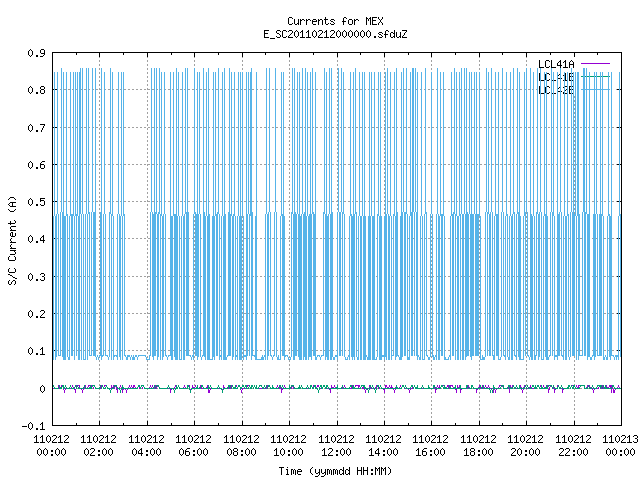Click the y-axis label 'S/C Current (A)'

coord(13,240)
